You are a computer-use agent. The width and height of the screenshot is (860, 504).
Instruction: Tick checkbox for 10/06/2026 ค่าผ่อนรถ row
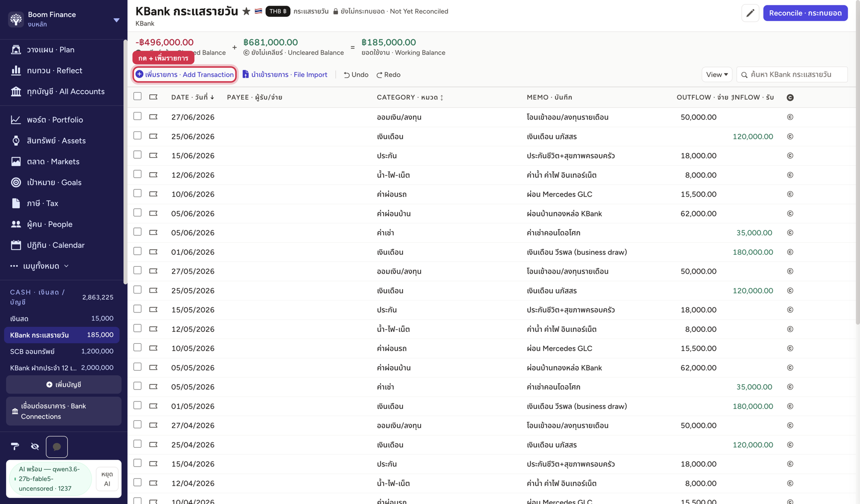[x=137, y=193]
